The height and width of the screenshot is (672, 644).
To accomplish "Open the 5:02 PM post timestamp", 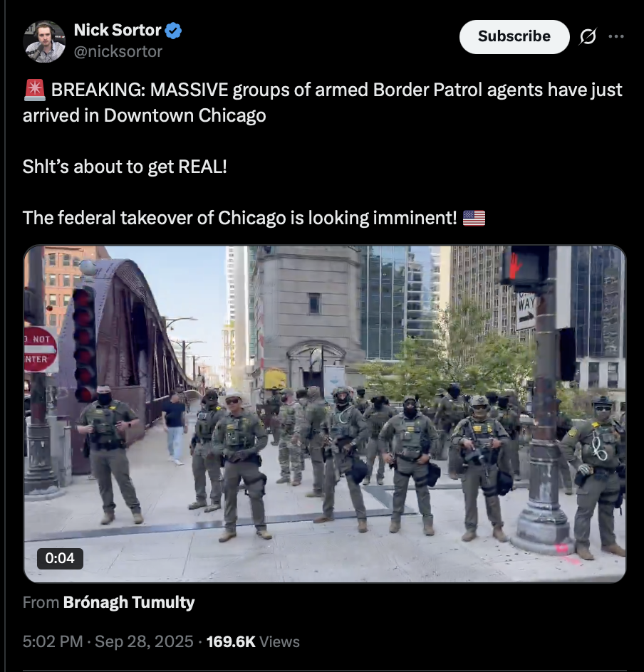I will [52, 641].
